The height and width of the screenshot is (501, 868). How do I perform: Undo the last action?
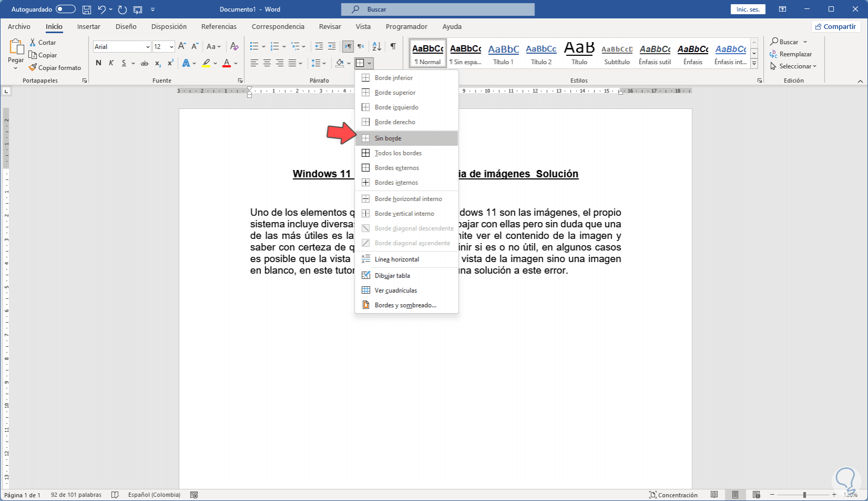[102, 9]
